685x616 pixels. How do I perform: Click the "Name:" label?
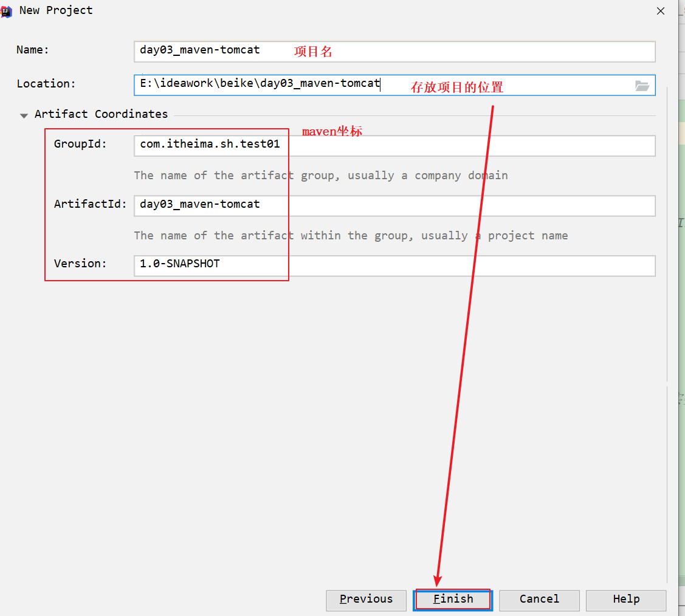pos(33,50)
